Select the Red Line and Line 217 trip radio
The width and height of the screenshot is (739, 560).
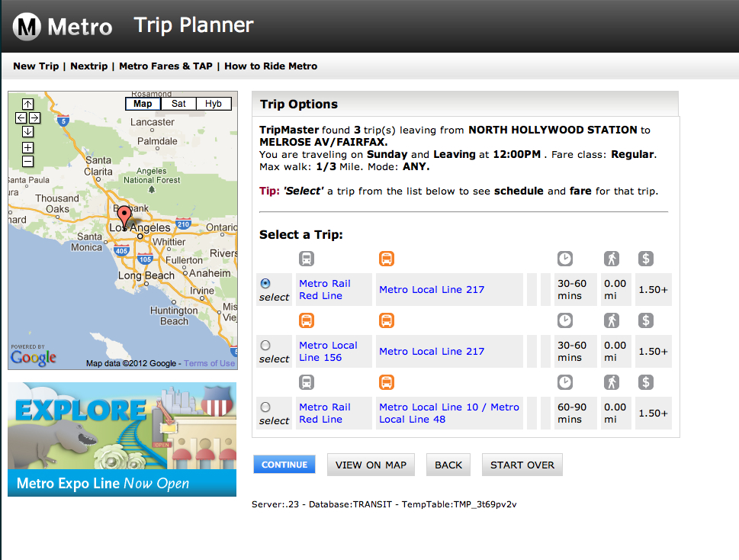265,283
